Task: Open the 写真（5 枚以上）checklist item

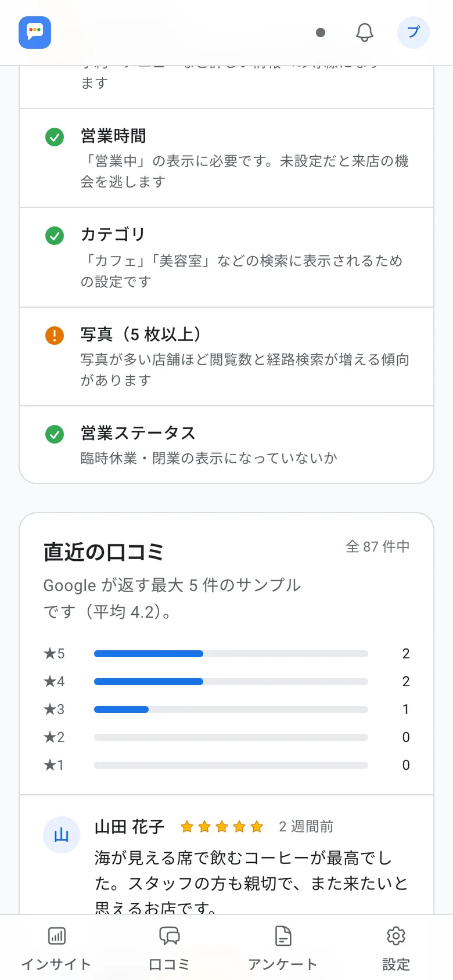Action: tap(227, 356)
